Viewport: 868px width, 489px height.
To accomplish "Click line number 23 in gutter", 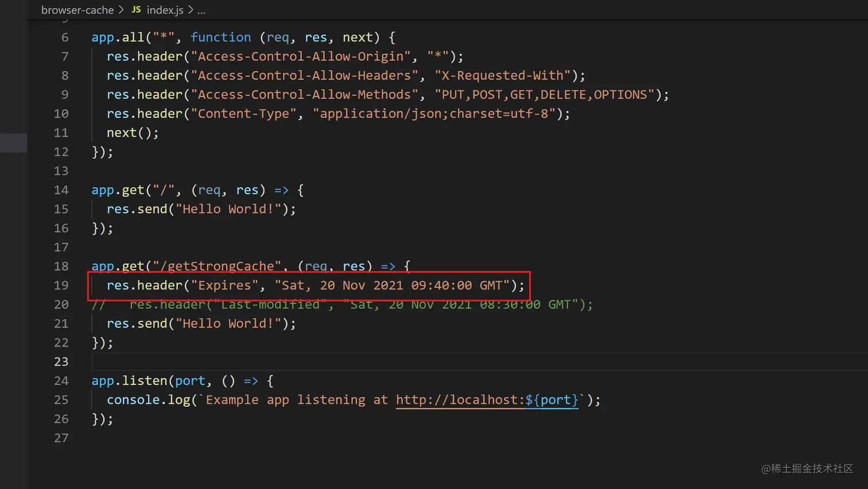I will (x=61, y=362).
